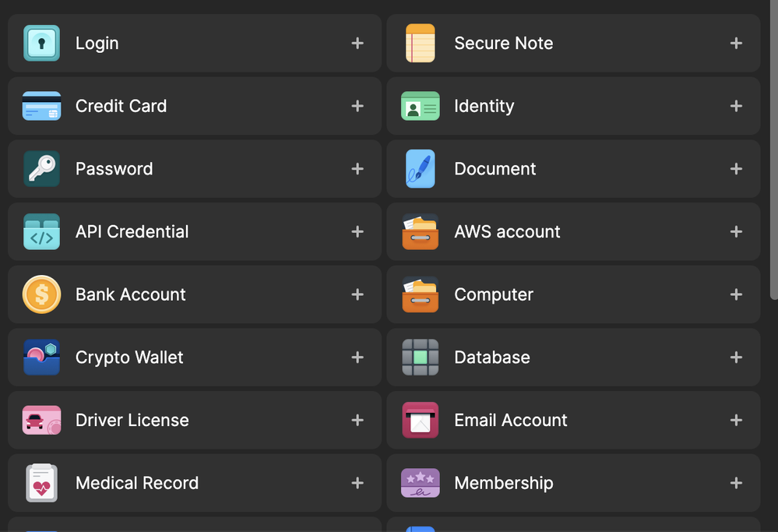Add a new Identity with plus button
The width and height of the screenshot is (778, 532).
coord(736,106)
